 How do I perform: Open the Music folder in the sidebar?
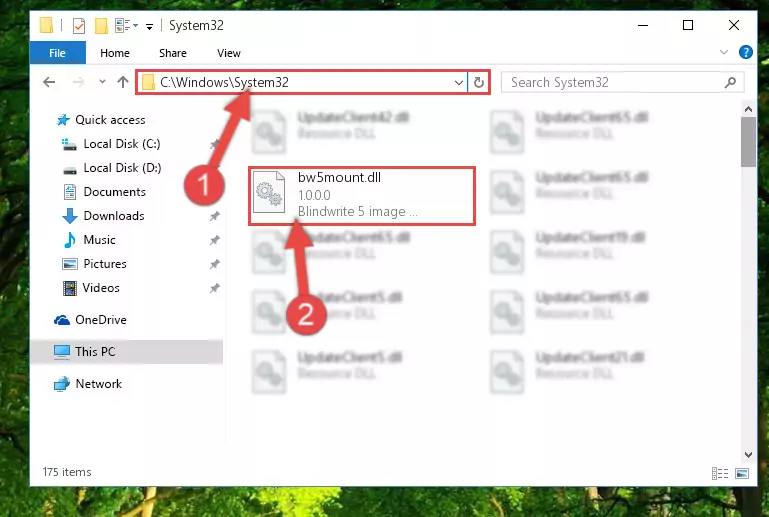pyautogui.click(x=99, y=240)
